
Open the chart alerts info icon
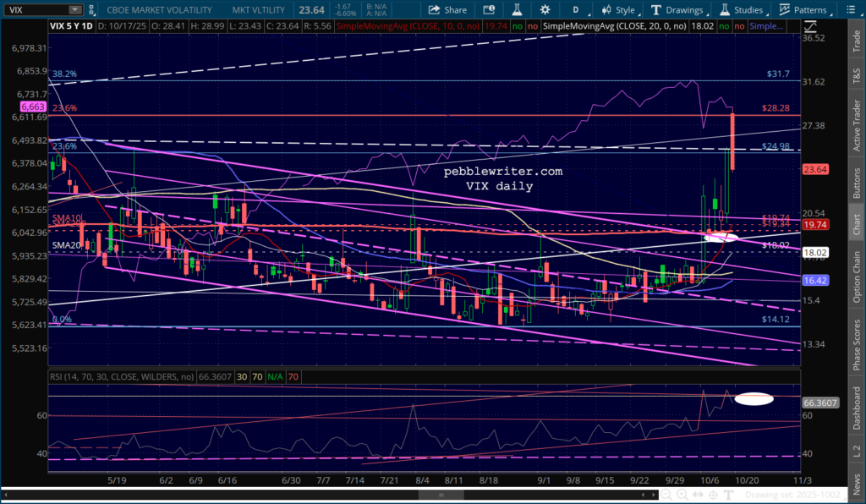click(x=489, y=10)
